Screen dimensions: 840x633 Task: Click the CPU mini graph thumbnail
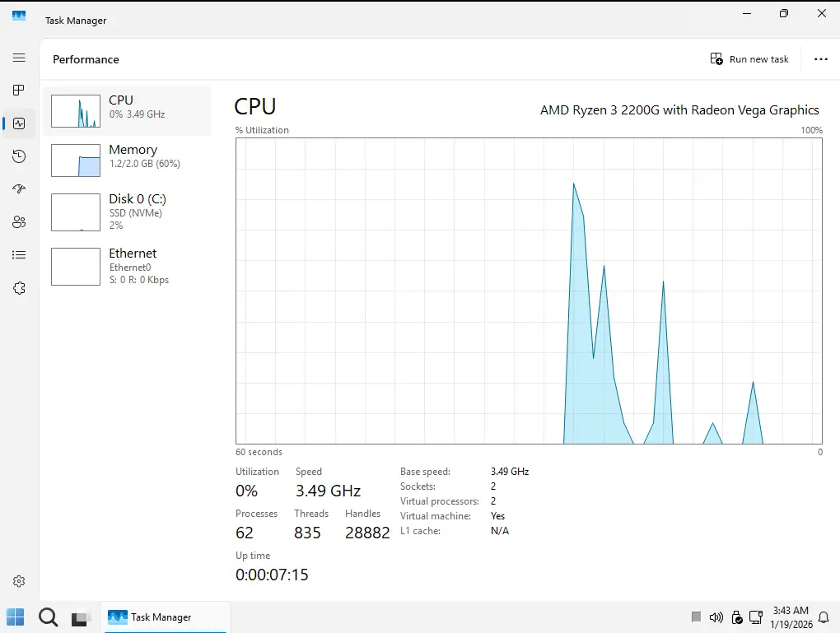click(76, 111)
